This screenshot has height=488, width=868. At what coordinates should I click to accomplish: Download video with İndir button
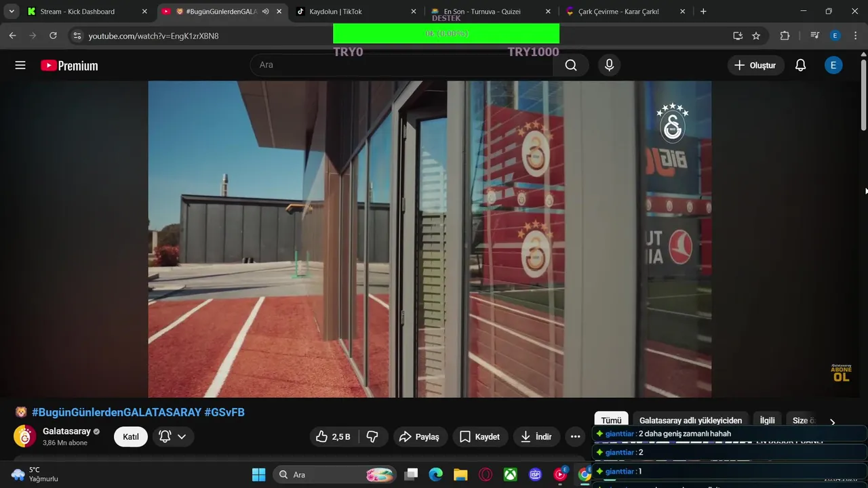pos(536,437)
